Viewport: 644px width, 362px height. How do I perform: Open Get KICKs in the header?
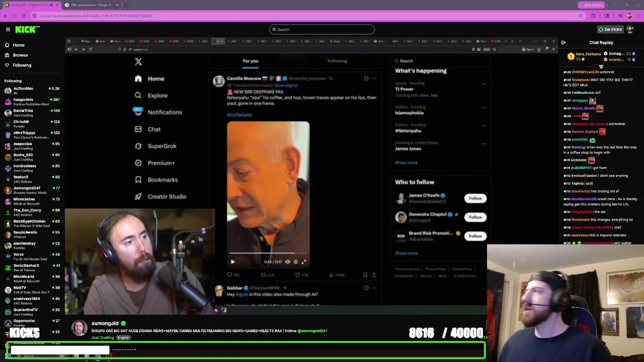pos(610,29)
